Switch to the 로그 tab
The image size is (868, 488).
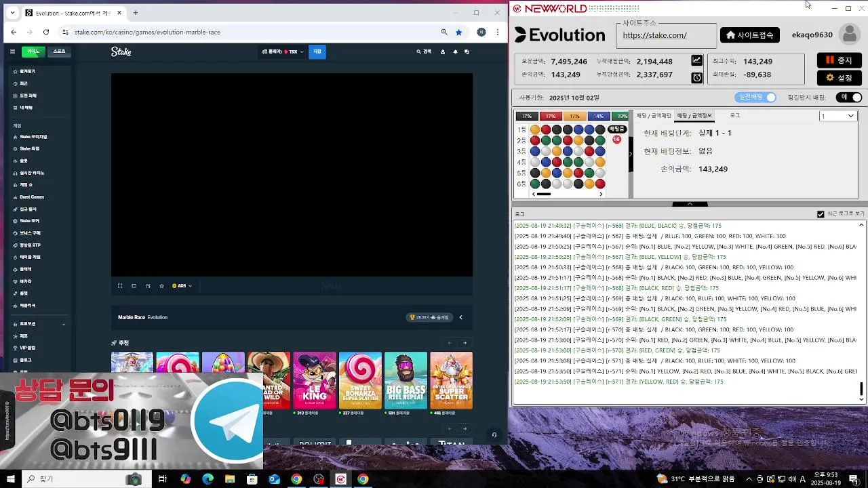coord(734,116)
